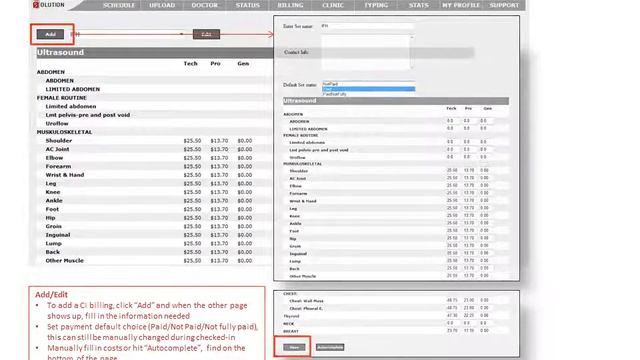Click Tech cost field for ABDOMEN in dialog
Screen dimensions: 640x360
click(452, 121)
